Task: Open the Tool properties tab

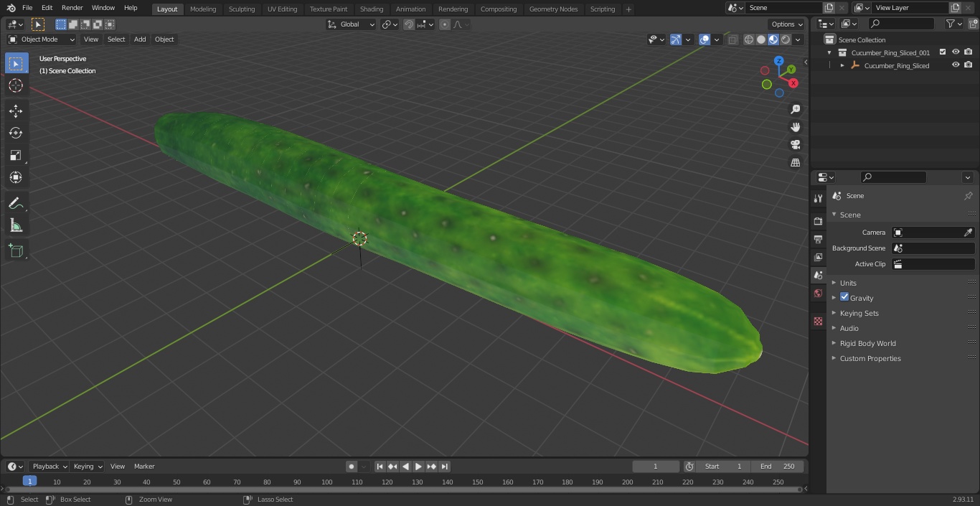Action: tap(818, 198)
